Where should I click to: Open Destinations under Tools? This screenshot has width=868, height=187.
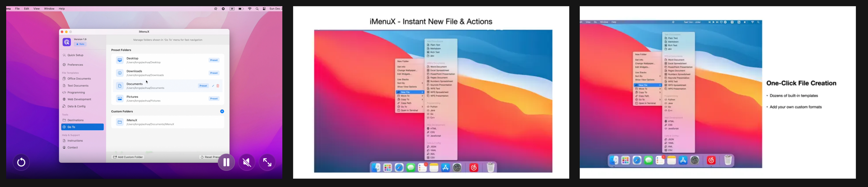coord(76,120)
